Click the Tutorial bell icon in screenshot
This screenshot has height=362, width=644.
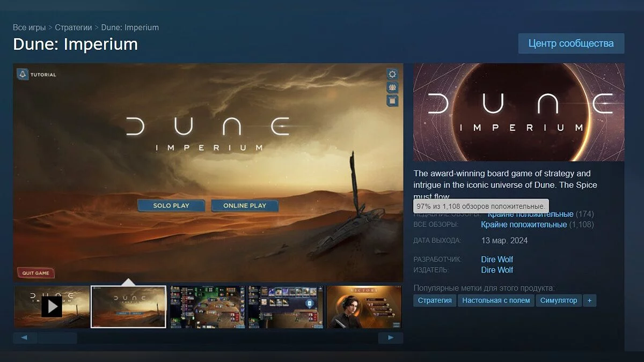(23, 75)
